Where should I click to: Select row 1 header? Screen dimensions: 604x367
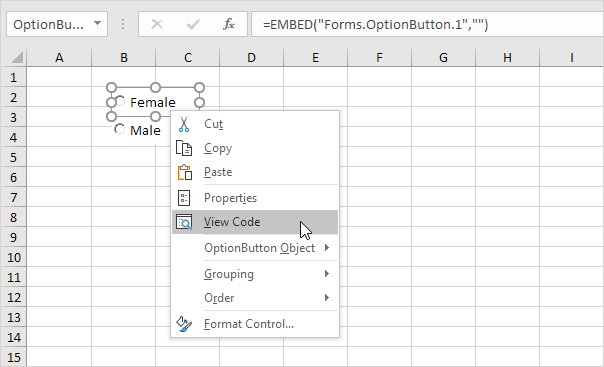(x=13, y=77)
